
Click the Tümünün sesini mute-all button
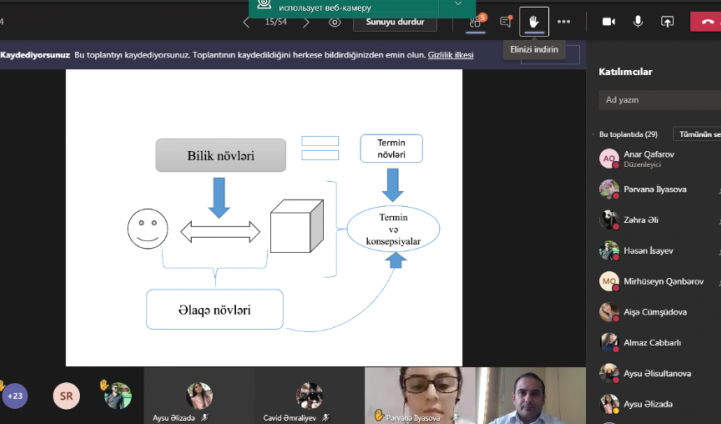click(x=697, y=134)
